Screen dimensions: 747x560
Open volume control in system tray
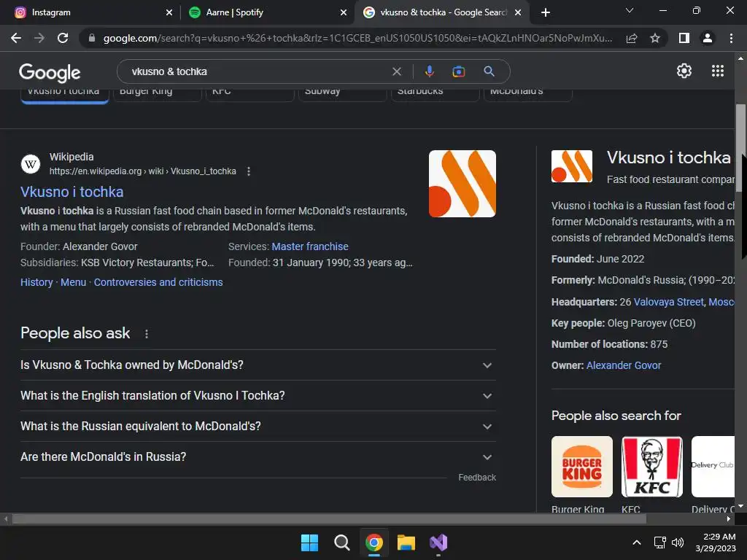coord(678,542)
